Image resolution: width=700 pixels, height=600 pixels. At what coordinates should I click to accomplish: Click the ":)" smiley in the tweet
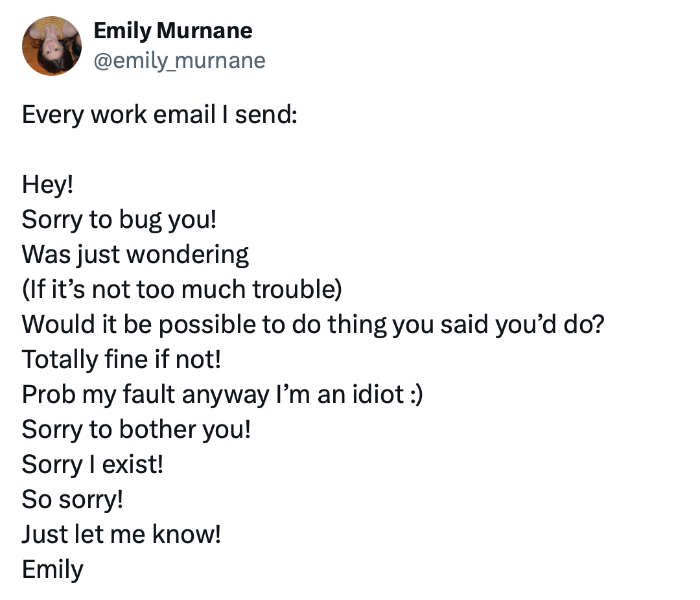(x=414, y=395)
